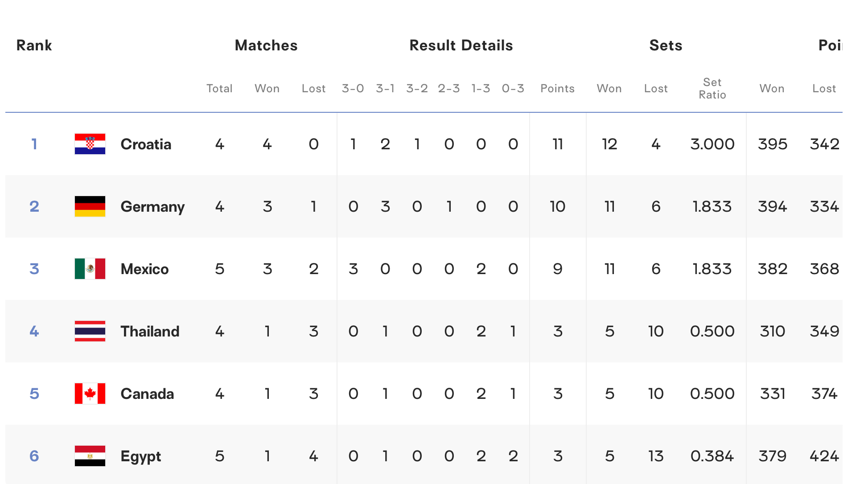The height and width of the screenshot is (484, 868).
Task: Open the Egypt team name
Action: [141, 457]
